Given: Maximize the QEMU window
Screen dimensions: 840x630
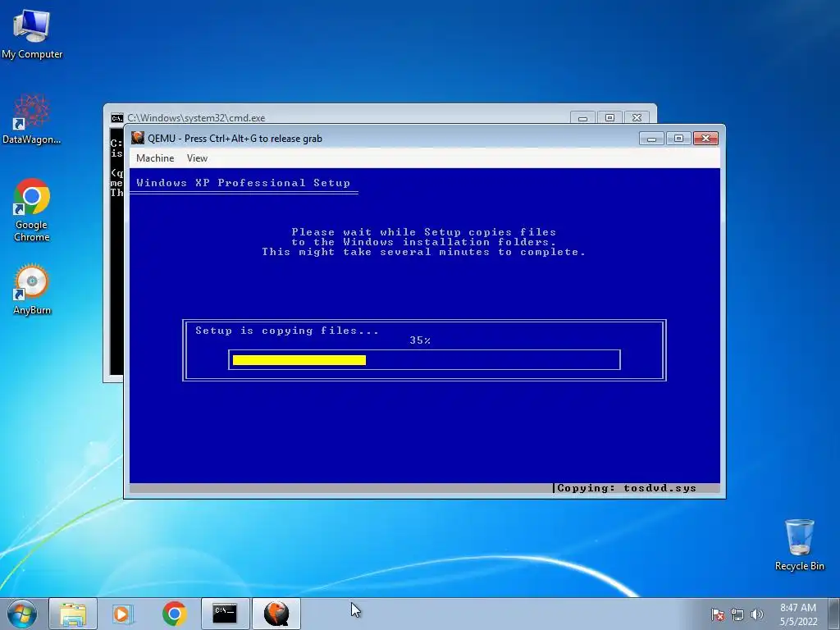Looking at the screenshot, I should coord(678,139).
